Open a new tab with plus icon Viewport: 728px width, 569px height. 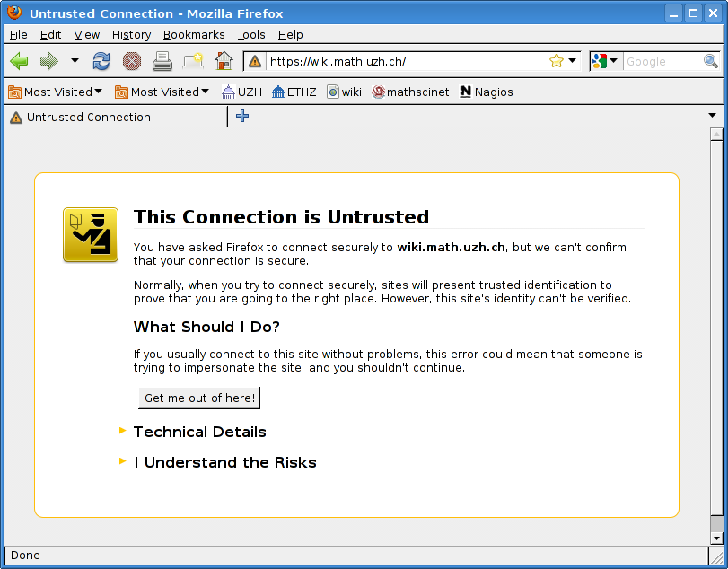(241, 116)
